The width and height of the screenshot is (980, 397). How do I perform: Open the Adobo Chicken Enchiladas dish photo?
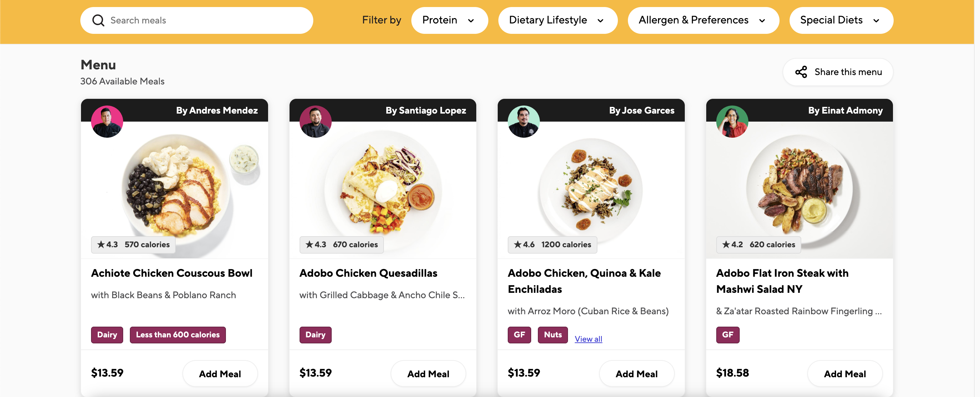click(x=591, y=187)
